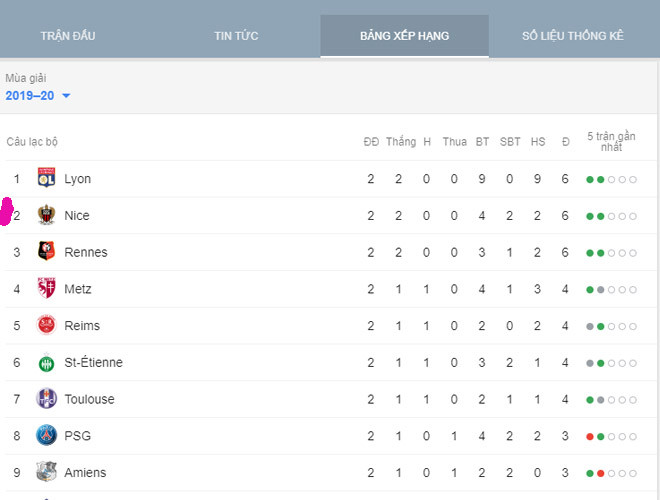Open the 2019–20 season dropdown
Viewport: 660px width, 500px height.
30,96
